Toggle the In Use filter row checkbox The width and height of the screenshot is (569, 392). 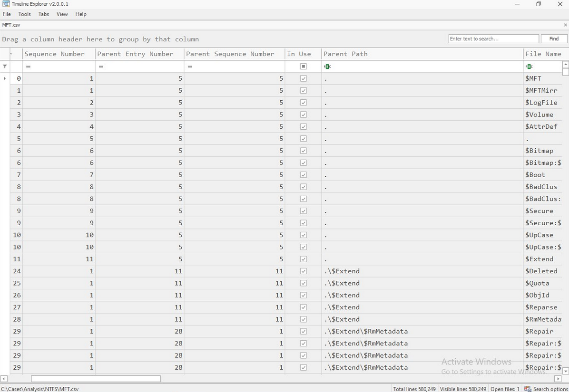click(304, 67)
